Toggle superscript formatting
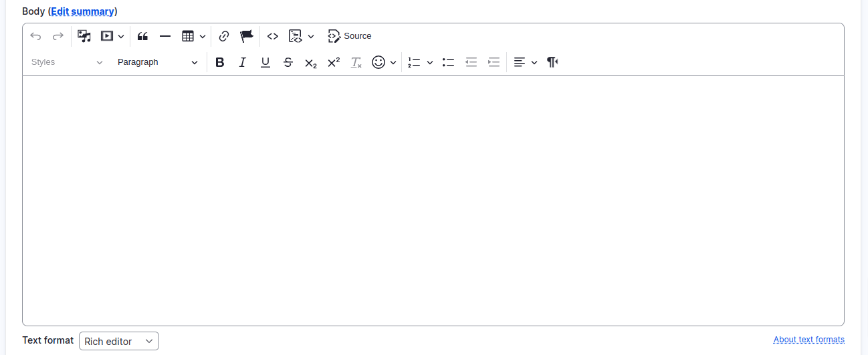Image resolution: width=868 pixels, height=355 pixels. [x=334, y=62]
